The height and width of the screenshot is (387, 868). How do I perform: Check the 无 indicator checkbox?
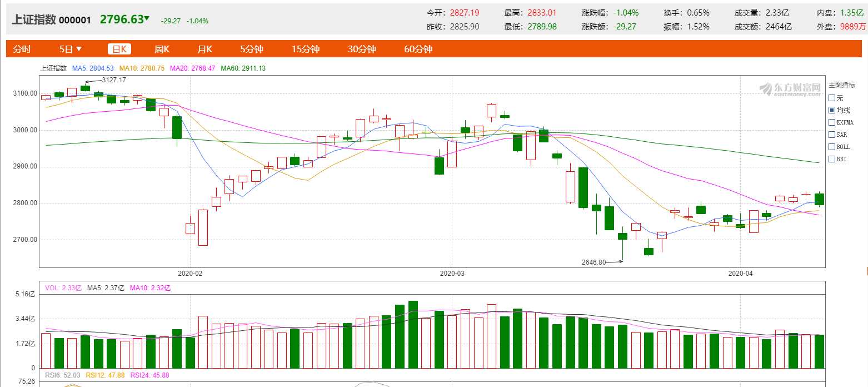click(832, 98)
